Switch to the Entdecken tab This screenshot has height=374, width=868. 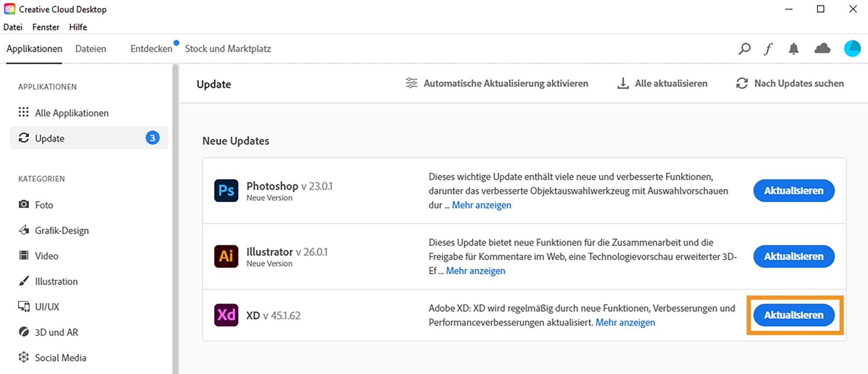tap(151, 49)
